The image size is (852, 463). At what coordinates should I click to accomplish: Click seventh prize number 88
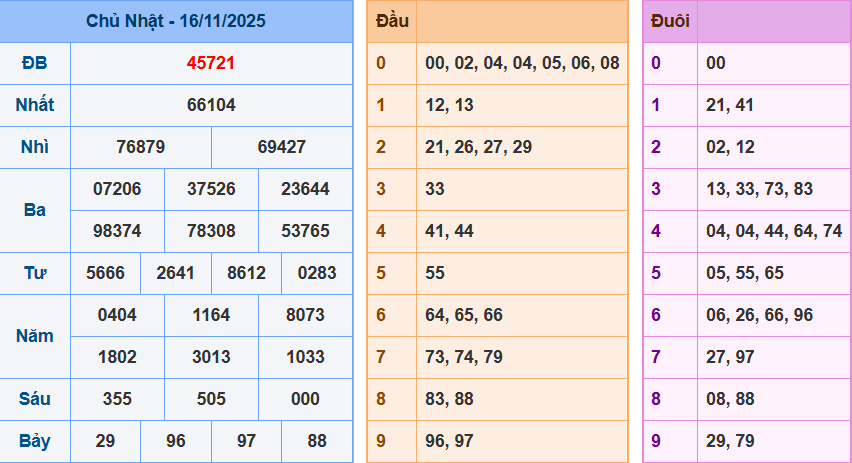pos(317,441)
